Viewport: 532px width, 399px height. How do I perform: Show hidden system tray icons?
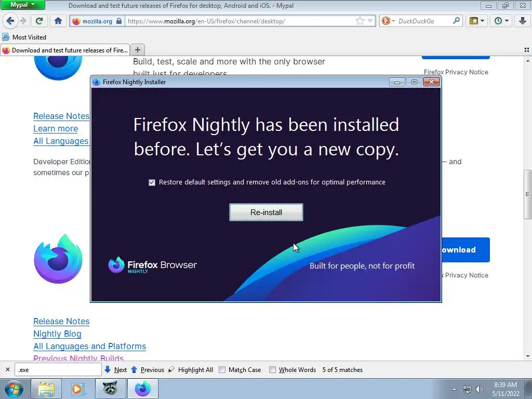point(454,389)
